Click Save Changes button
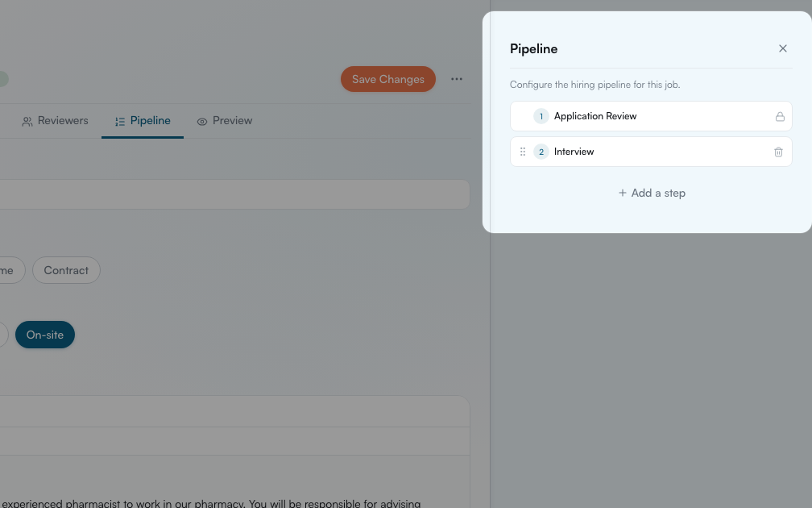Viewport: 812px width, 508px height. [x=388, y=79]
